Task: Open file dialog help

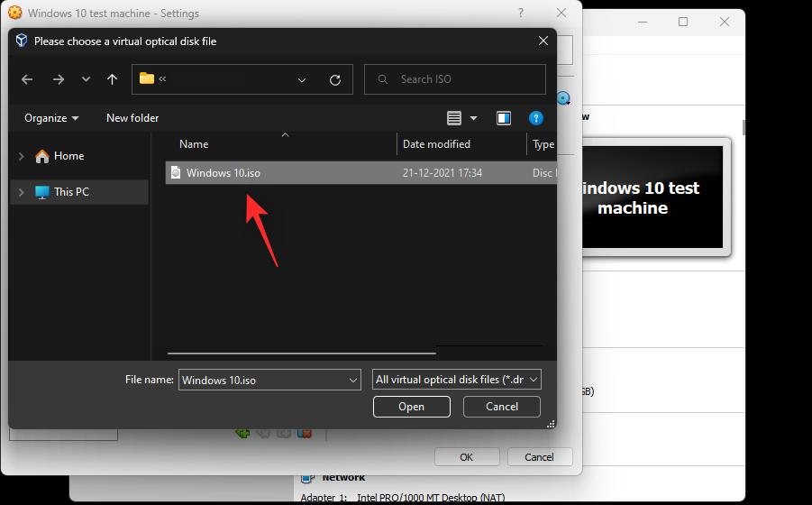Action: pyautogui.click(x=536, y=118)
